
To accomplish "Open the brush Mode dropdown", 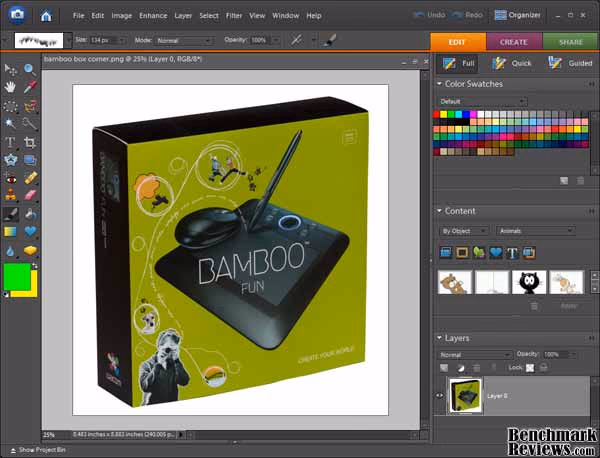I will pyautogui.click(x=184, y=41).
